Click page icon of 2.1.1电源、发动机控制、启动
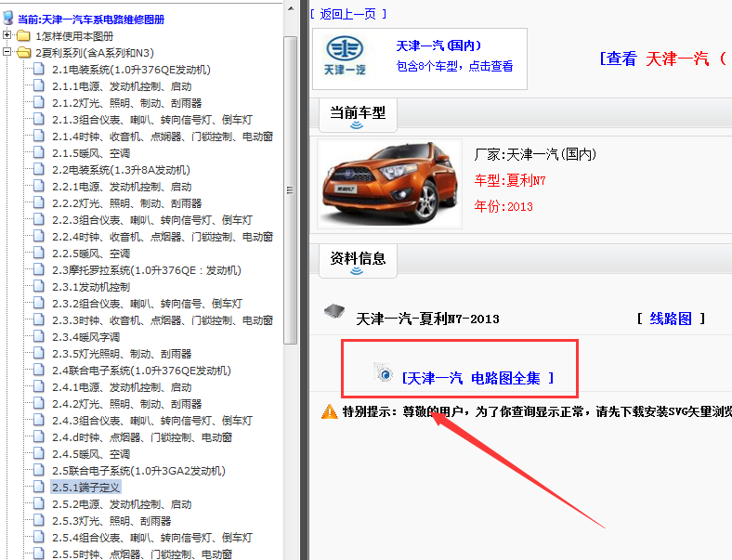Viewport: 732px width, 560px height. point(39,85)
